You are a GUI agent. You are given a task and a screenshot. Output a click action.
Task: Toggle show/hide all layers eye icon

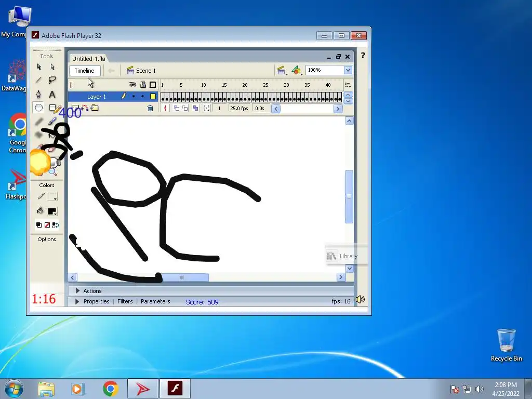[132, 85]
